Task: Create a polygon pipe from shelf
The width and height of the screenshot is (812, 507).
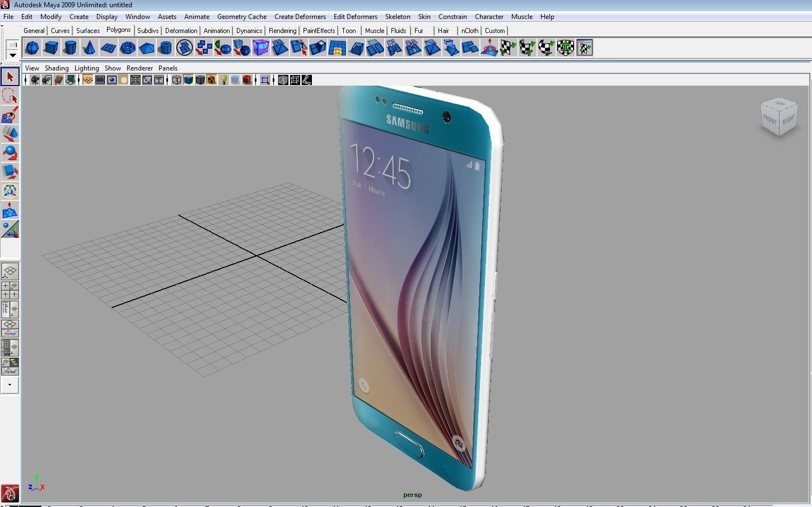Action: click(166, 48)
